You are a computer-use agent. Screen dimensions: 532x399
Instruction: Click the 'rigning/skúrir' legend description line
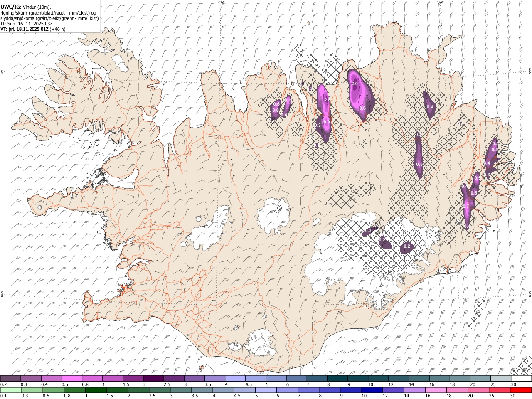click(x=48, y=12)
